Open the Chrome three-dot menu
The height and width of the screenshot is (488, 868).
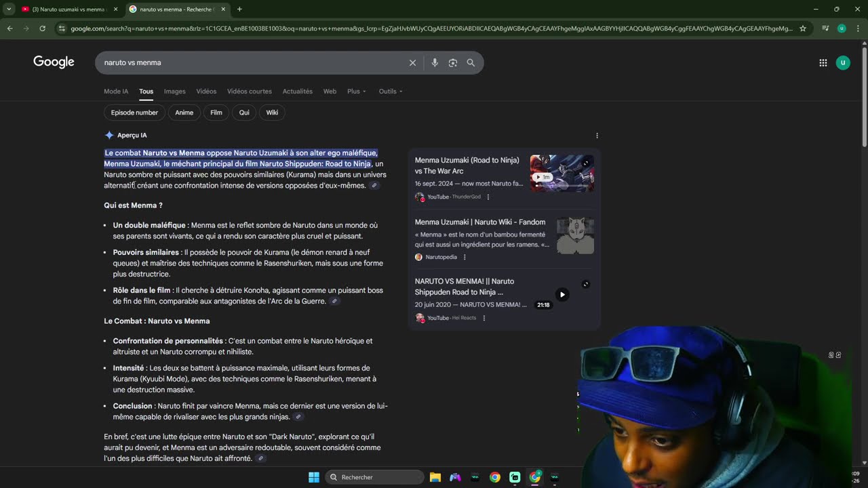click(858, 28)
